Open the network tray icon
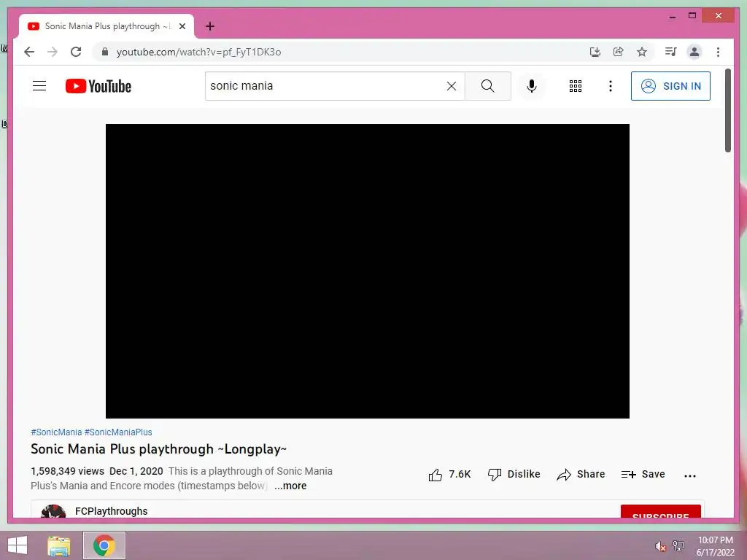Image resolution: width=747 pixels, height=560 pixels. pos(678,545)
